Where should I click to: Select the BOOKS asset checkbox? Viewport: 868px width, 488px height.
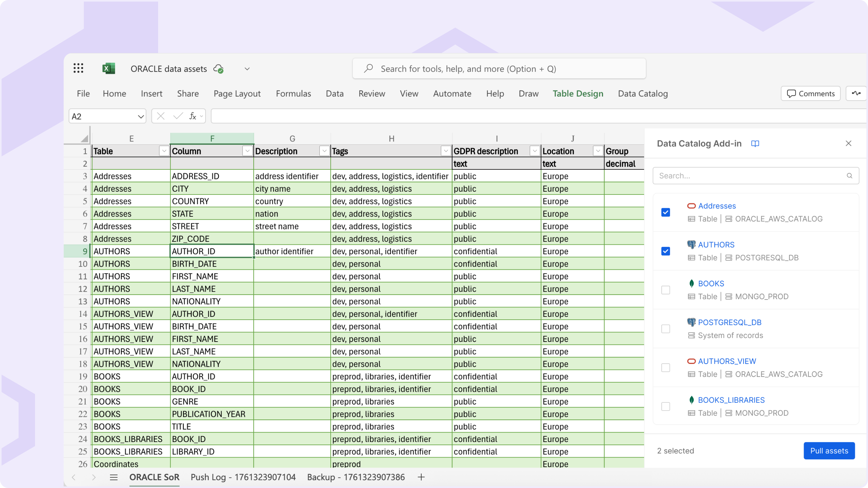pyautogui.click(x=665, y=290)
